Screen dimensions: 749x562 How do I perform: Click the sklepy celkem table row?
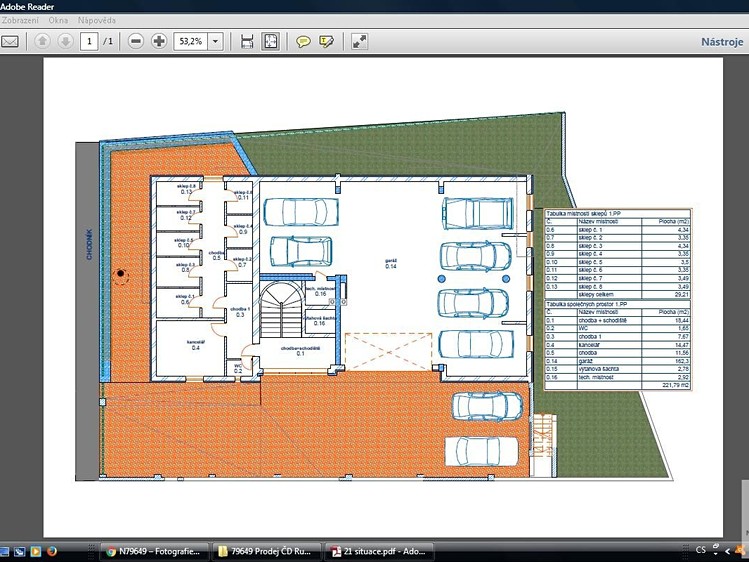[x=618, y=295]
